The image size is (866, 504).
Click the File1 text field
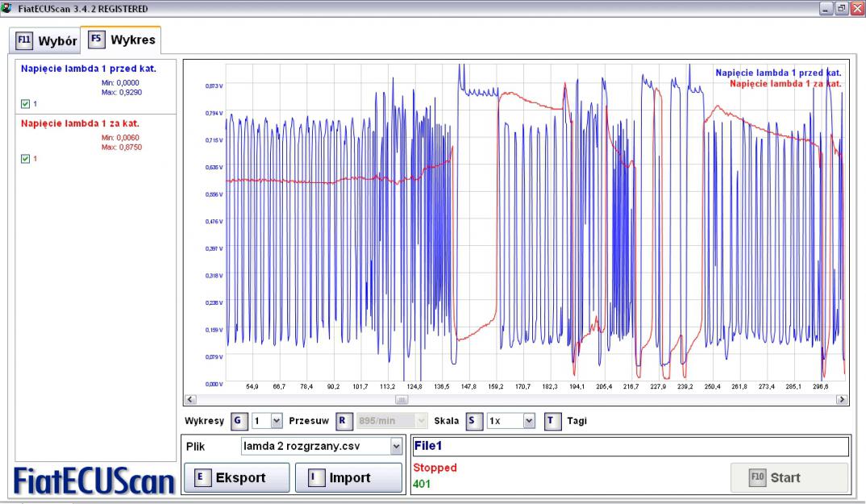tap(630, 446)
